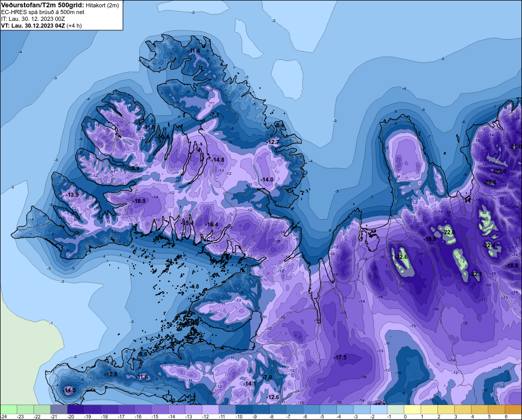Viewport: 522px width, 420px height.
Task: Click the -5 legend color swatch
Action: click(328, 409)
